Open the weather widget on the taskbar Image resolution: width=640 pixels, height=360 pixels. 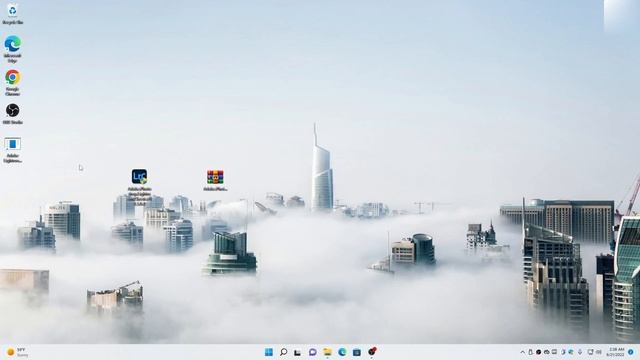coord(17,352)
